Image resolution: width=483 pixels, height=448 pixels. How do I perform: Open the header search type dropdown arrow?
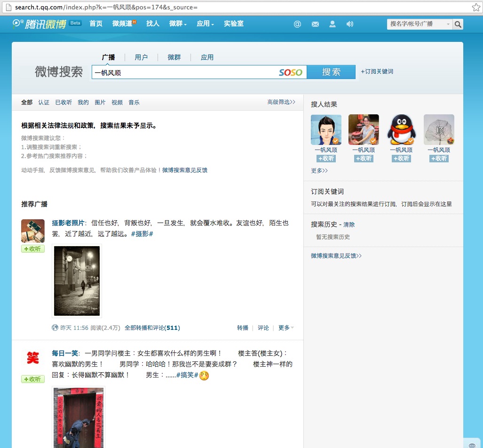448,24
